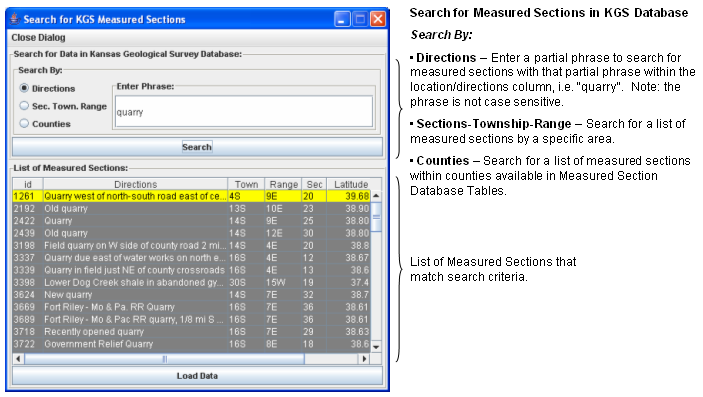Click the vertical scrollbar thumb
Screen dimensions: 703x397
click(x=376, y=217)
